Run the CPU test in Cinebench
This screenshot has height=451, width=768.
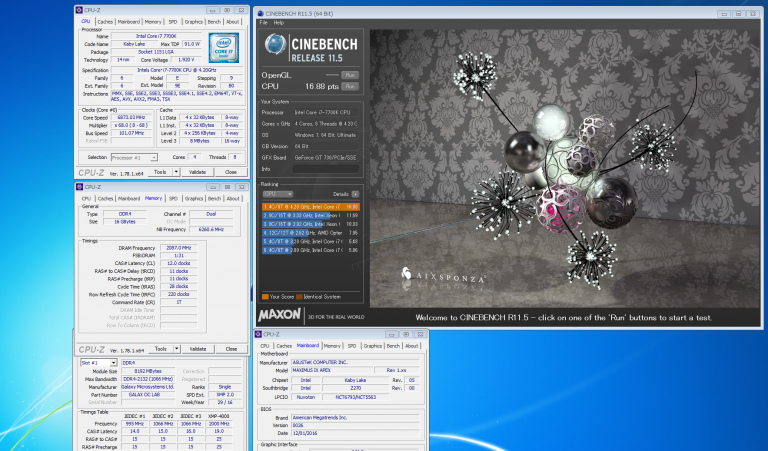[350, 86]
